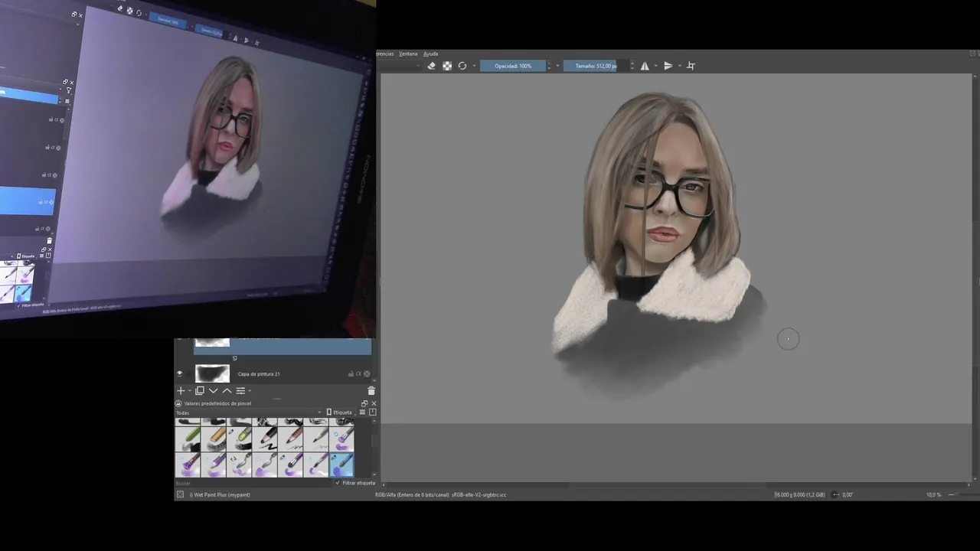This screenshot has height=551, width=980.
Task: Close the brush presets docker
Action: 374,403
